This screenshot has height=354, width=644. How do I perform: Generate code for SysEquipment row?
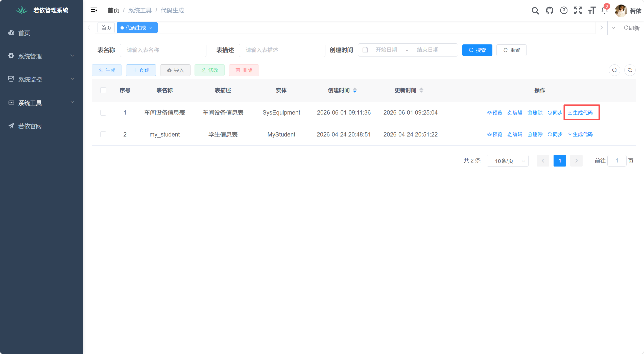(580, 113)
